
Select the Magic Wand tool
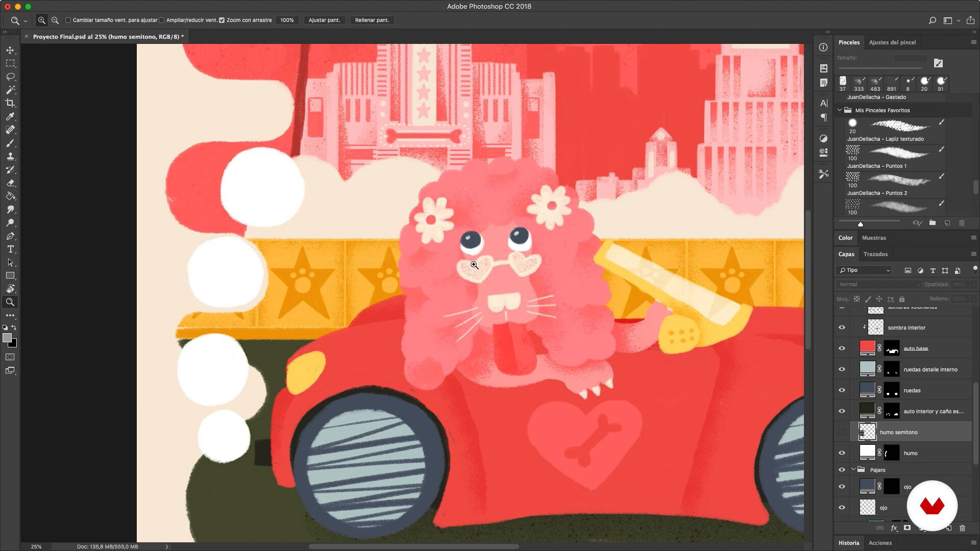click(x=10, y=90)
